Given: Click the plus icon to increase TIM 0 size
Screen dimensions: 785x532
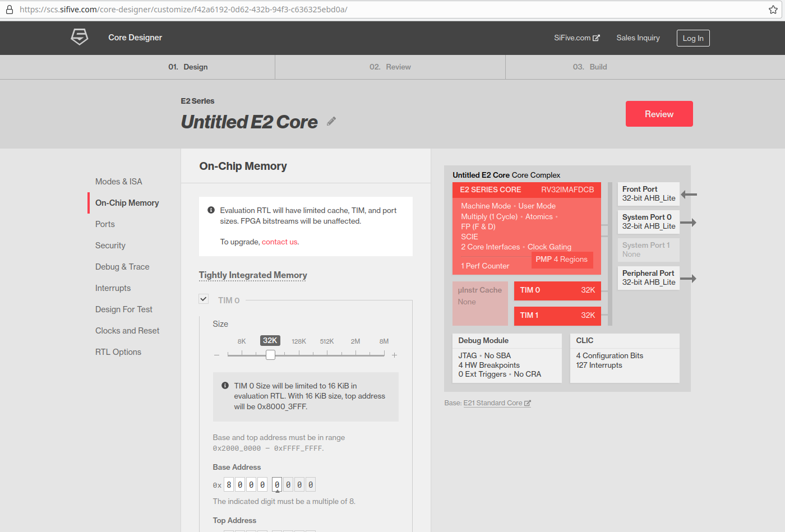Looking at the screenshot, I should (x=395, y=355).
